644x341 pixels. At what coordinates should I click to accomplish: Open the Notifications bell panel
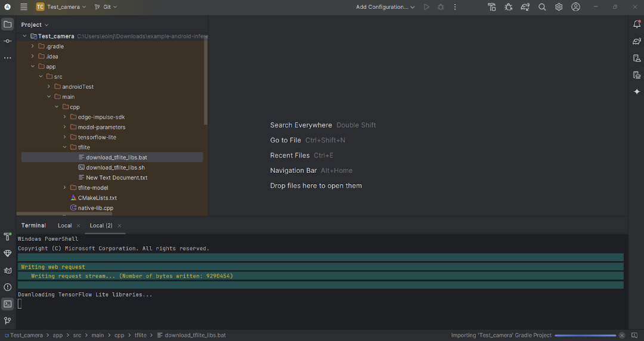point(637,24)
